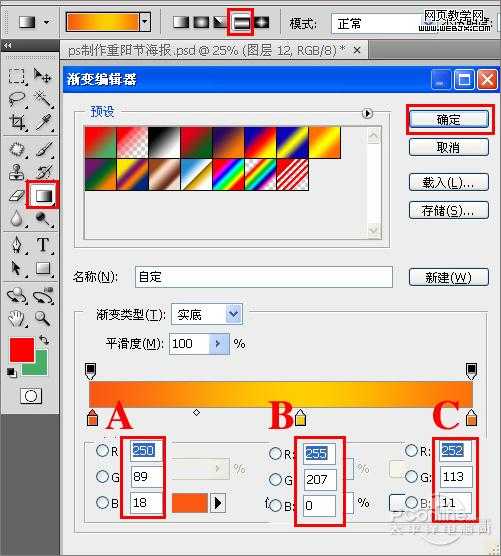Screen dimensions: 501x556
Task: Select the Path Selection tool
Action: coord(16,268)
